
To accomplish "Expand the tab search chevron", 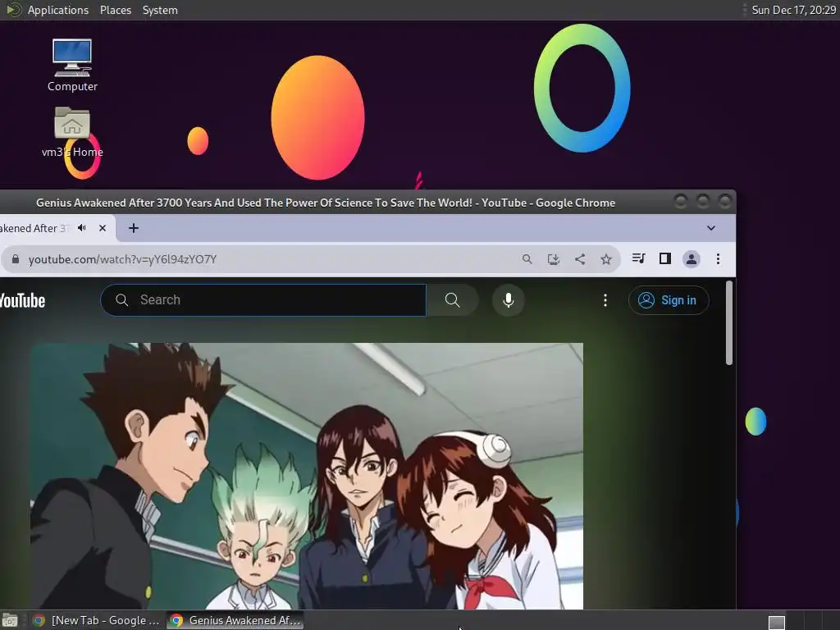I will (711, 228).
